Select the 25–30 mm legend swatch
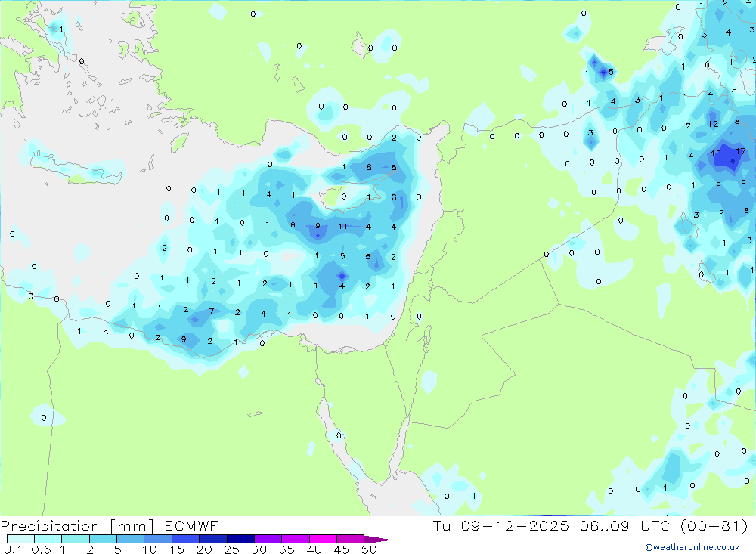This screenshot has height=554, width=756. pos(240,539)
